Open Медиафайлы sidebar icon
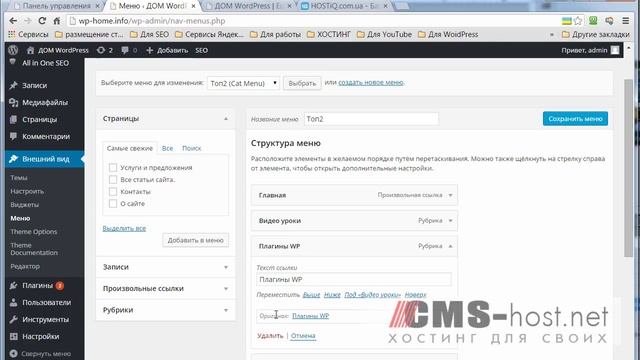Image resolution: width=640 pixels, height=360 pixels. pyautogui.click(x=13, y=102)
